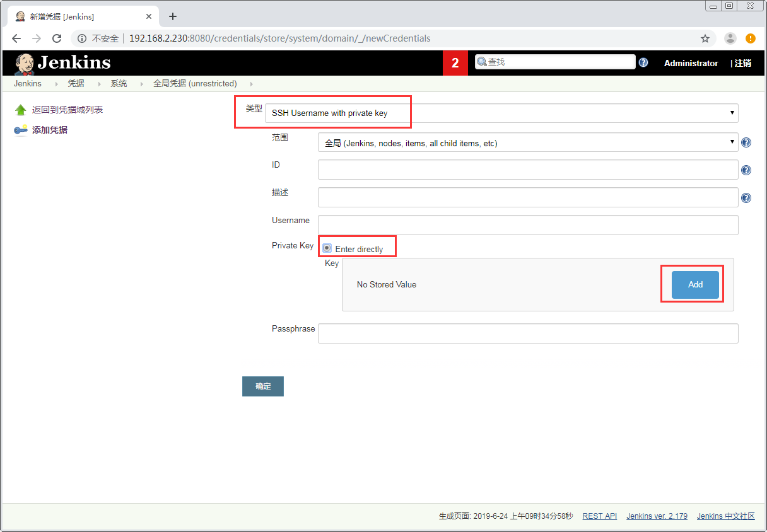Go forward in the browser
The image size is (767, 532).
(x=37, y=38)
